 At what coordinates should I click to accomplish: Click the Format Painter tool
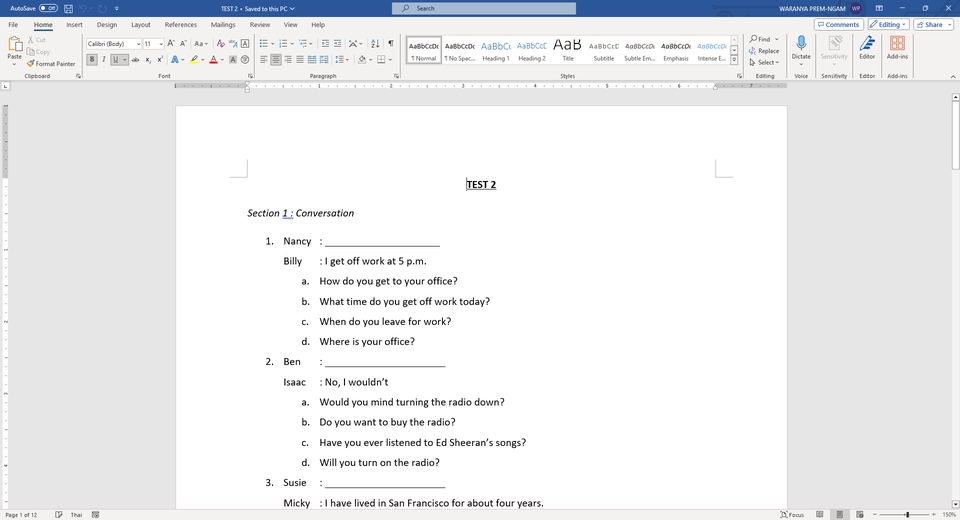(x=51, y=64)
